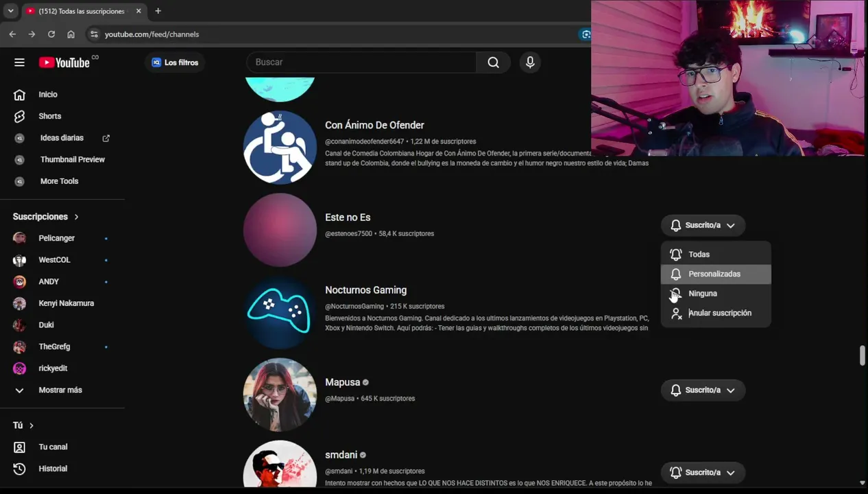Click the browser home icon
This screenshot has width=868, height=494.
click(x=71, y=34)
